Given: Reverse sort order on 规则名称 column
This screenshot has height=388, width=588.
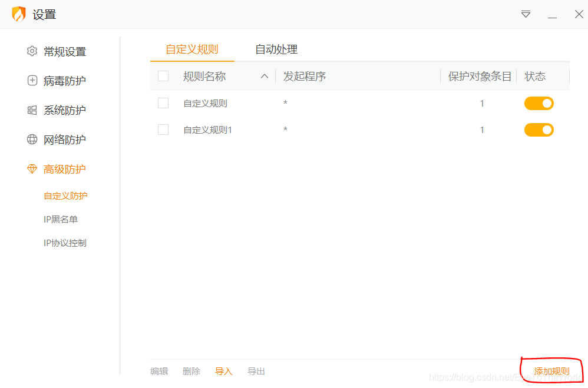Looking at the screenshot, I should pyautogui.click(x=265, y=76).
